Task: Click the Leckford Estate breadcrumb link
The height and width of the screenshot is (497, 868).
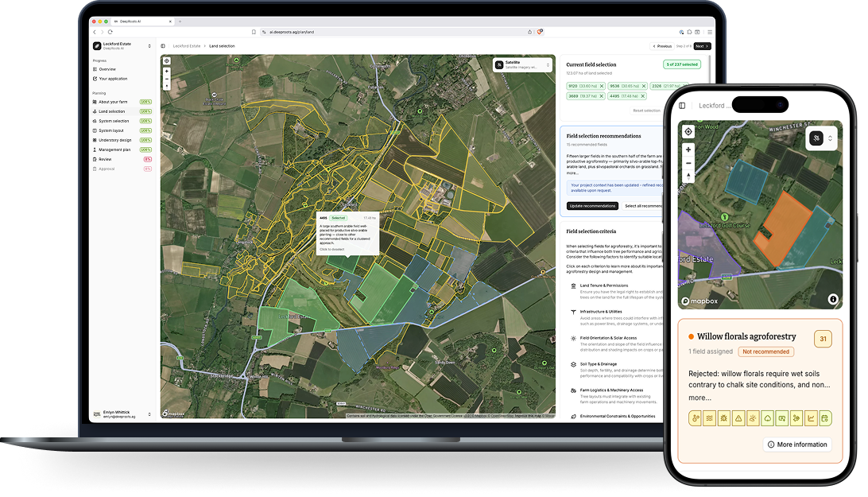Action: click(187, 46)
